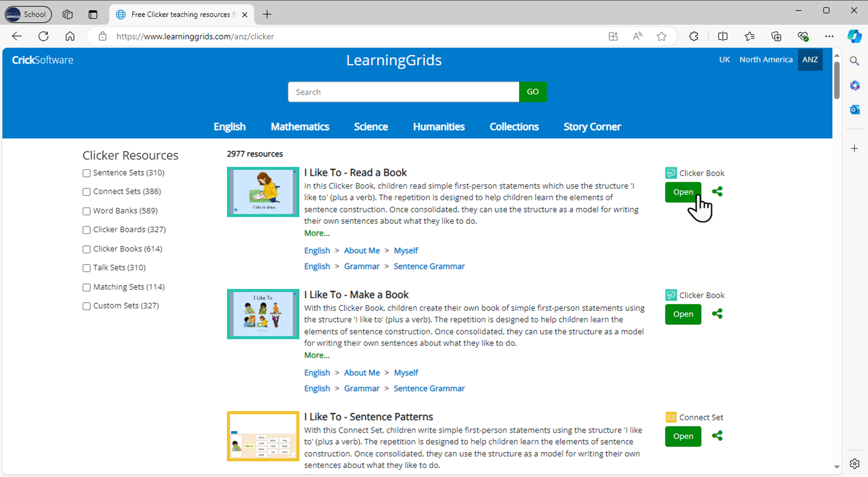Open Read aloud icon in address bar
Viewport: 868px width, 477px height.
(638, 36)
